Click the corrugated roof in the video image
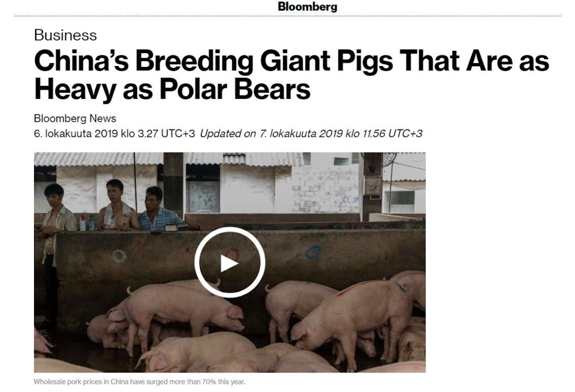 click(169, 159)
